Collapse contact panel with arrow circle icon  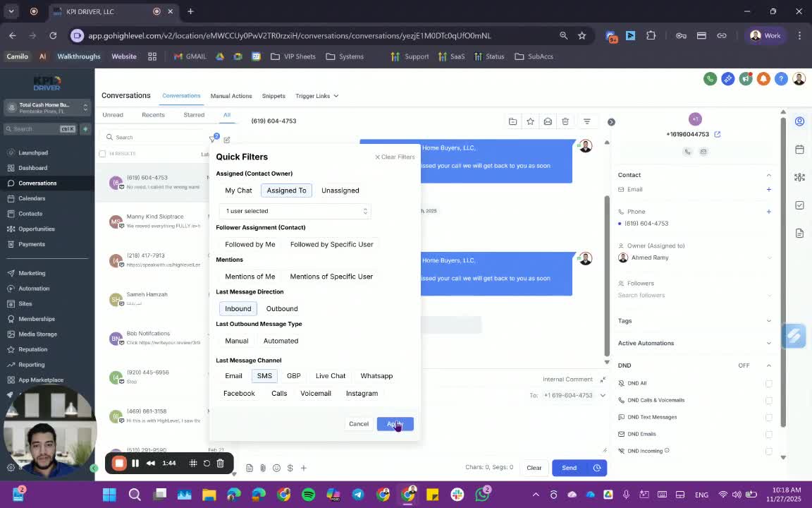point(611,122)
